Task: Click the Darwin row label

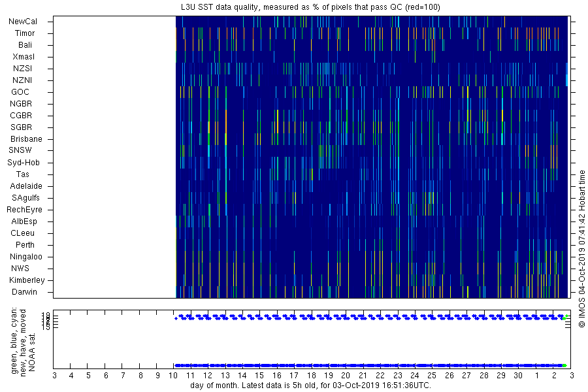Action: click(x=24, y=292)
